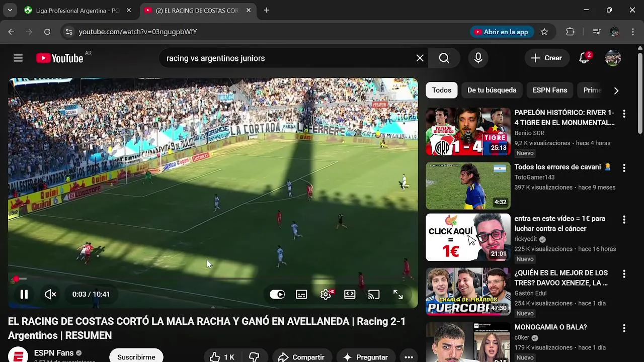The image size is (644, 362).
Task: Reload the page
Action: (47, 32)
